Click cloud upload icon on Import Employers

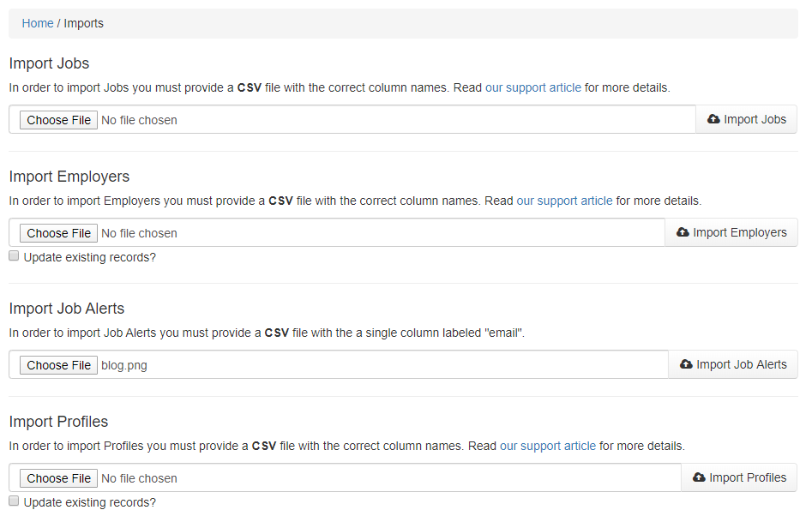point(683,233)
